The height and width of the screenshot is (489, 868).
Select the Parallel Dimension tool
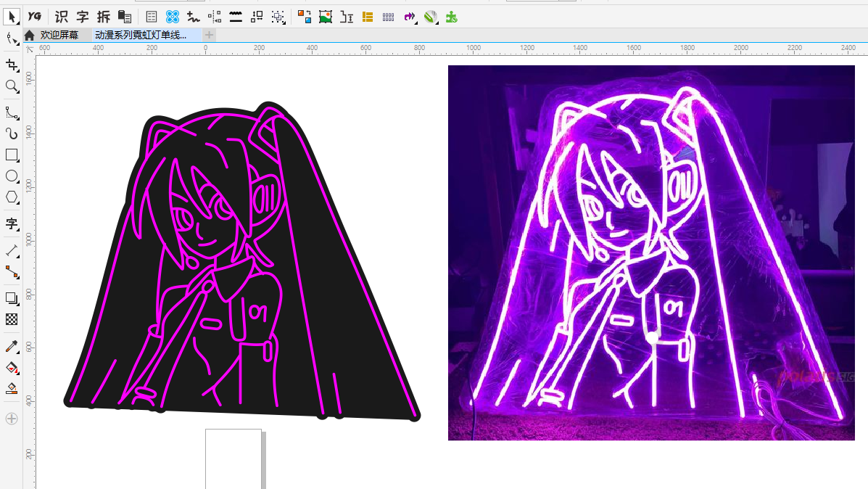pyautogui.click(x=12, y=250)
